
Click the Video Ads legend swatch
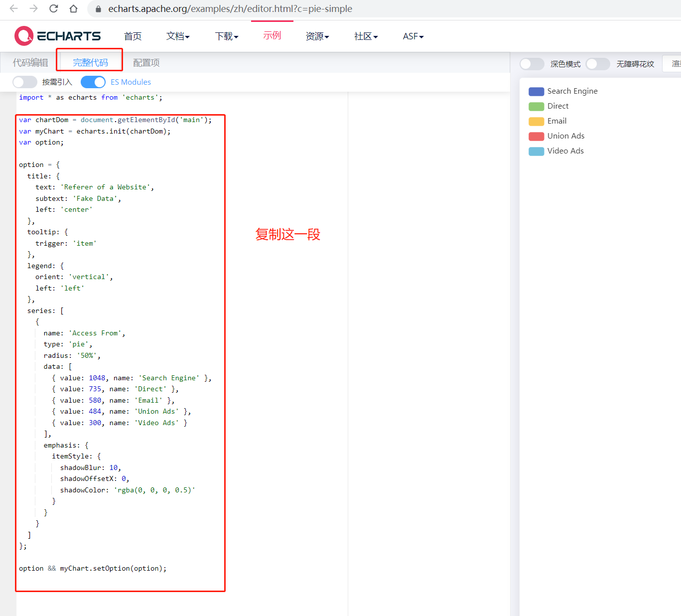[x=536, y=151]
